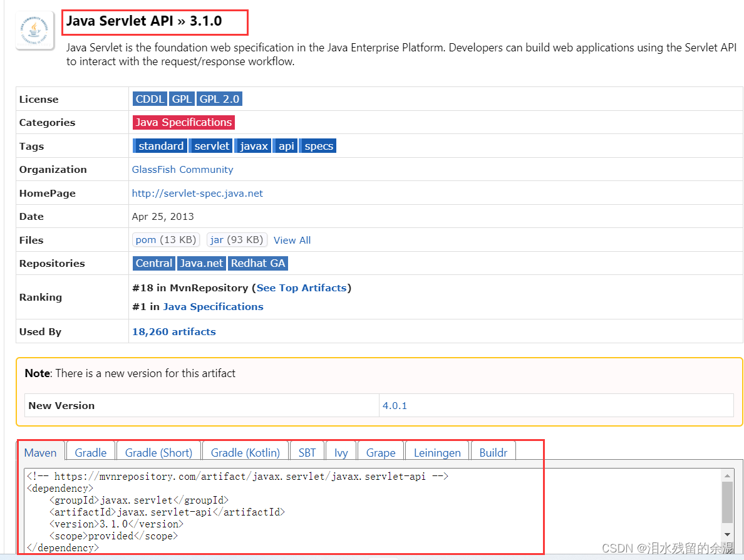Click the 'Used By' row label
The width and height of the screenshot is (744, 560).
(40, 332)
